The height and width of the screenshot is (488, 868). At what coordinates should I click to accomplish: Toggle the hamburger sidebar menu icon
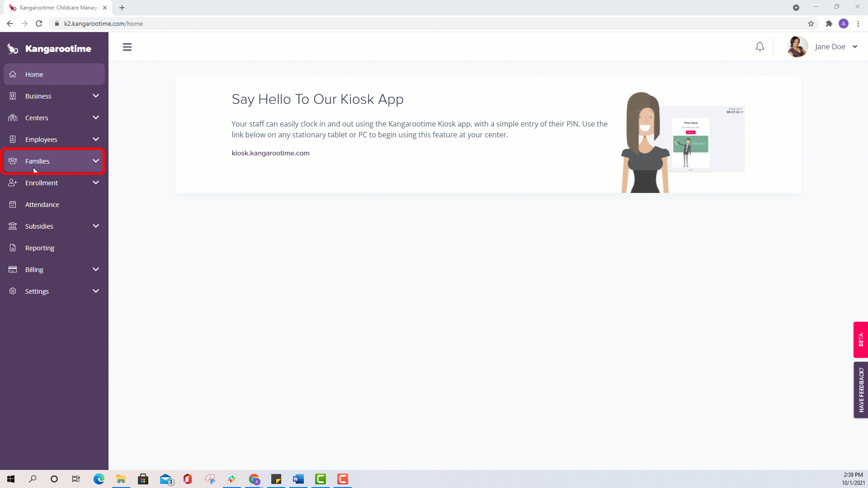pos(127,47)
